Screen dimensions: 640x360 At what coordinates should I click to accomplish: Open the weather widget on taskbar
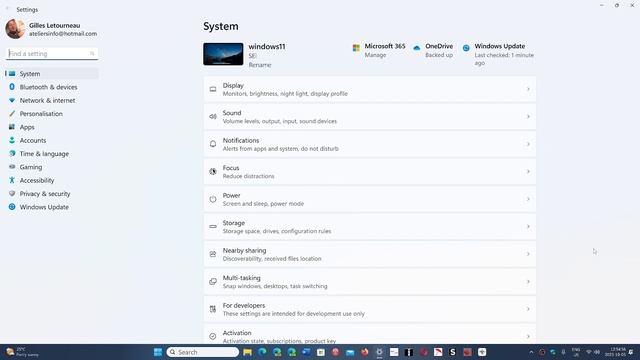[x=22, y=352]
